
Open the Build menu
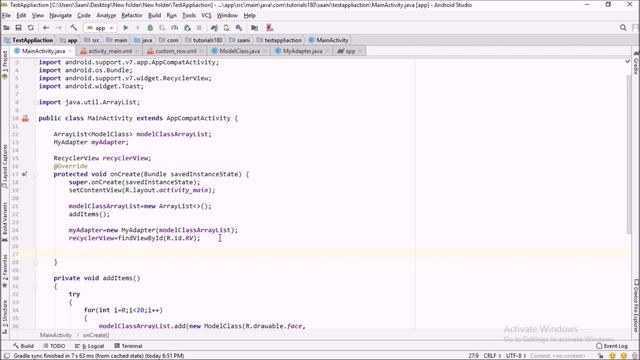pyautogui.click(x=154, y=15)
